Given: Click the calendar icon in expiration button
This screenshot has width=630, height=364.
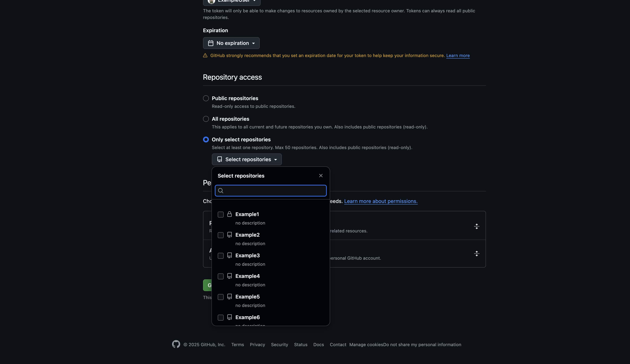Looking at the screenshot, I should [x=211, y=43].
